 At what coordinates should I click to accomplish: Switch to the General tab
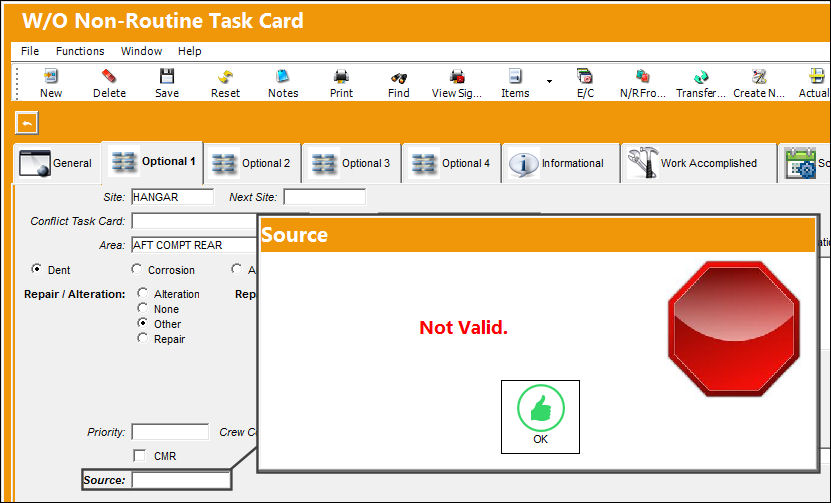[x=56, y=163]
